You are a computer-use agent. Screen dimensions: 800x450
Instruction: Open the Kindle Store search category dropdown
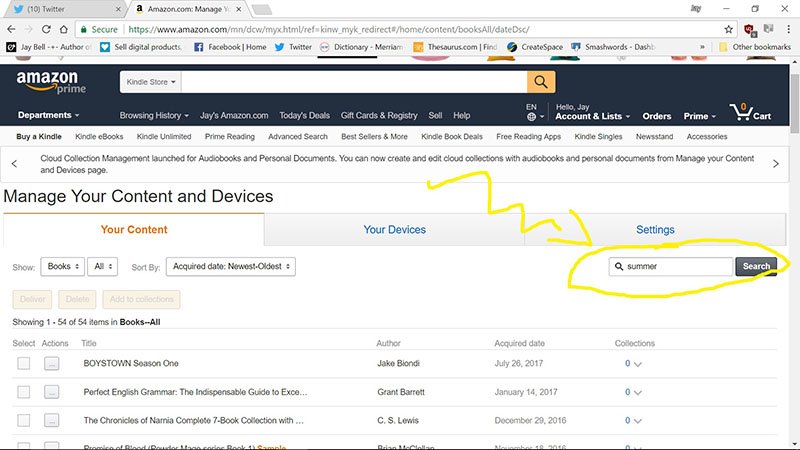151,82
